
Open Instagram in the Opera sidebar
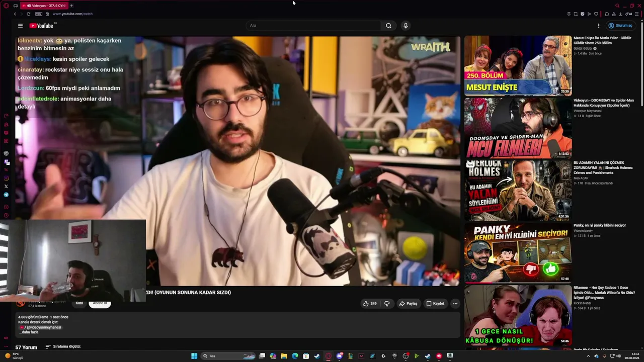[x=6, y=178]
